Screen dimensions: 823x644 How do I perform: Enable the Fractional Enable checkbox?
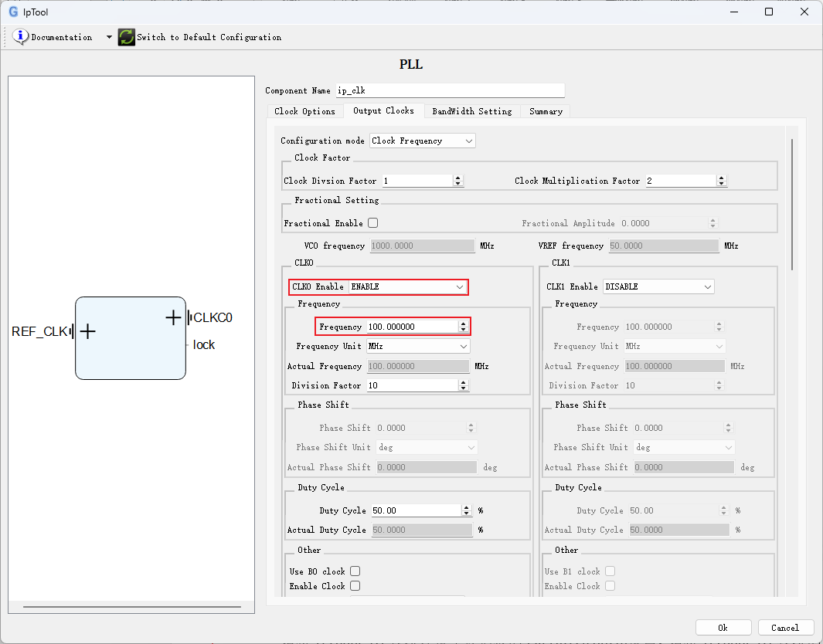point(373,223)
